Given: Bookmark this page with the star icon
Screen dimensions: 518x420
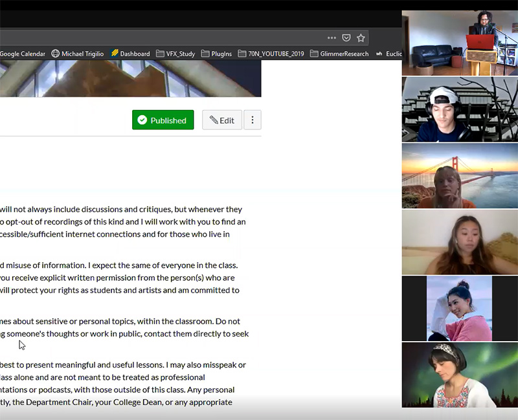Looking at the screenshot, I should 361,38.
